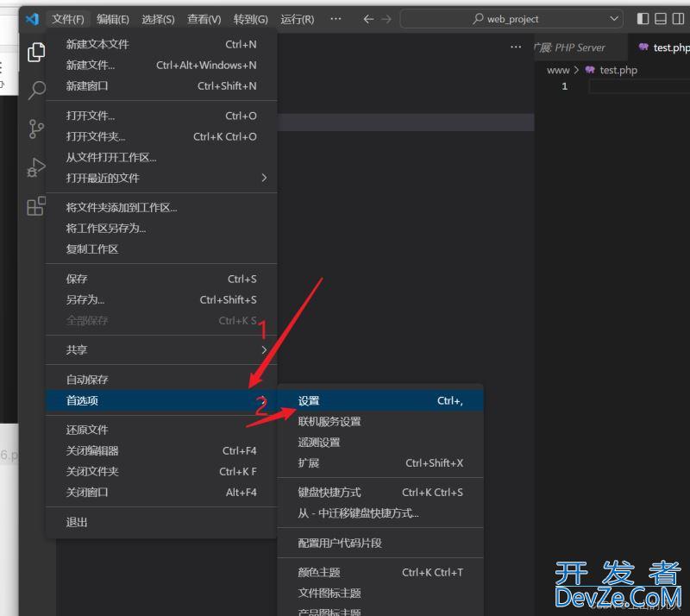Screen dimensions: 690x616
Task: Click 退出 menu entry
Action: (x=161, y=522)
